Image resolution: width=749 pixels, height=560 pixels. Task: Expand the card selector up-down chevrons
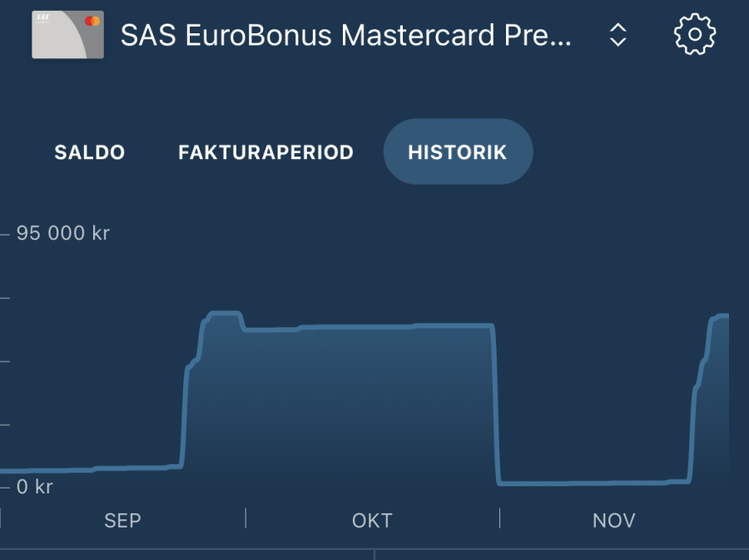[618, 35]
